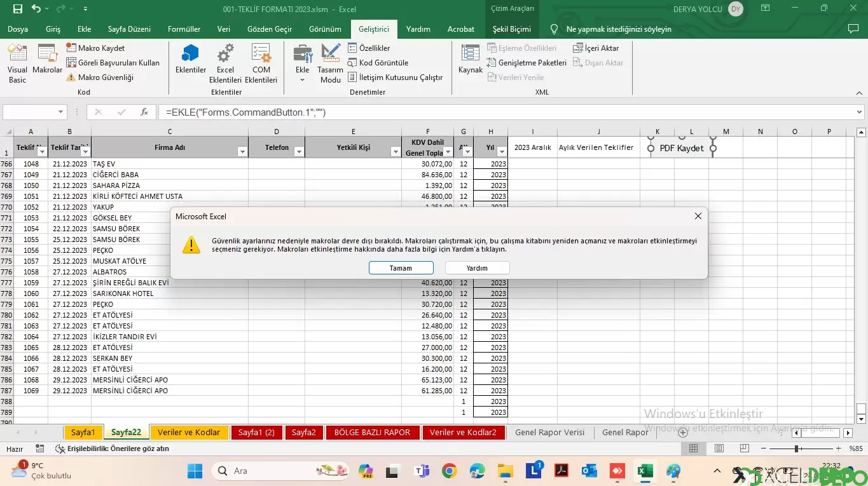Open the Makrolar macros list
Viewport: 868px width, 486px height.
pos(47,60)
